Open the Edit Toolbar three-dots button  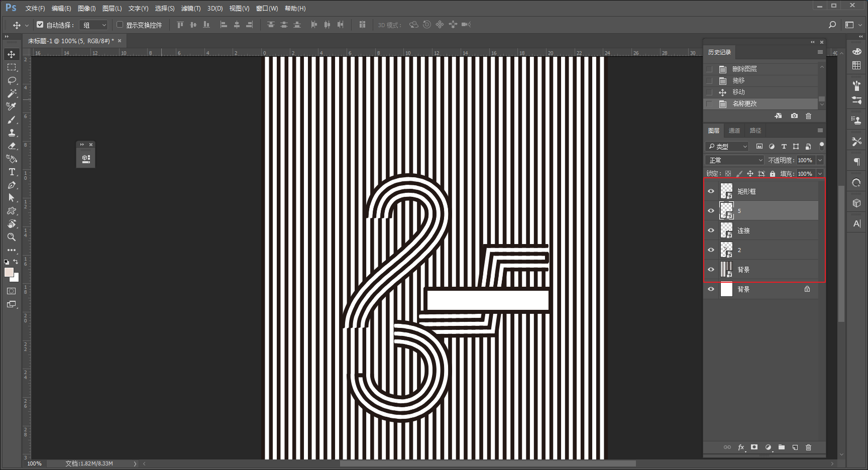coord(12,250)
